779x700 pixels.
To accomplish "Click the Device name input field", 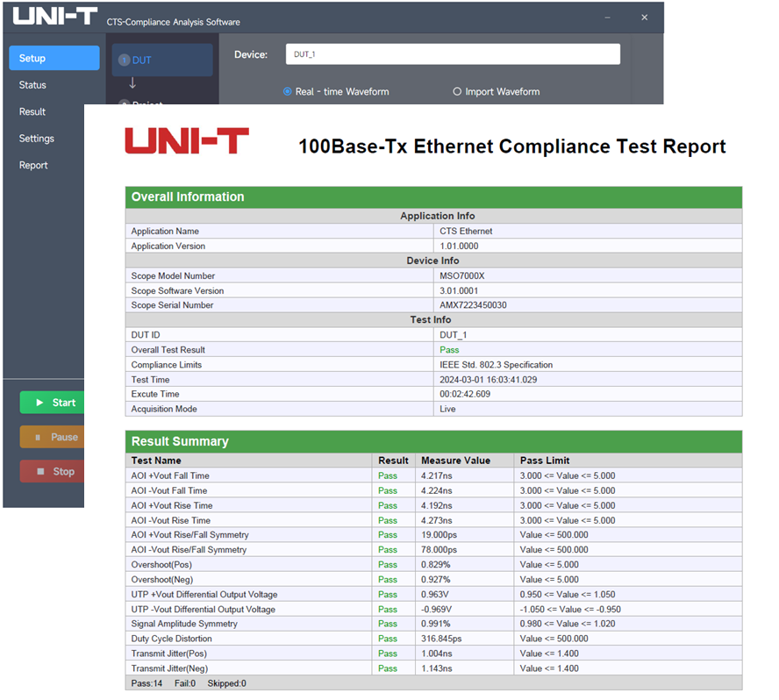I will click(453, 54).
